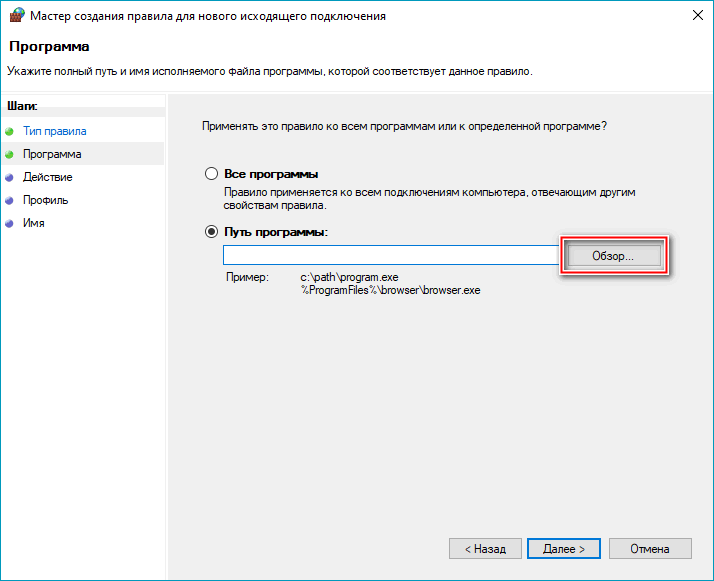Select the Путь программы radio button
This screenshot has width=714, height=581.
point(211,232)
